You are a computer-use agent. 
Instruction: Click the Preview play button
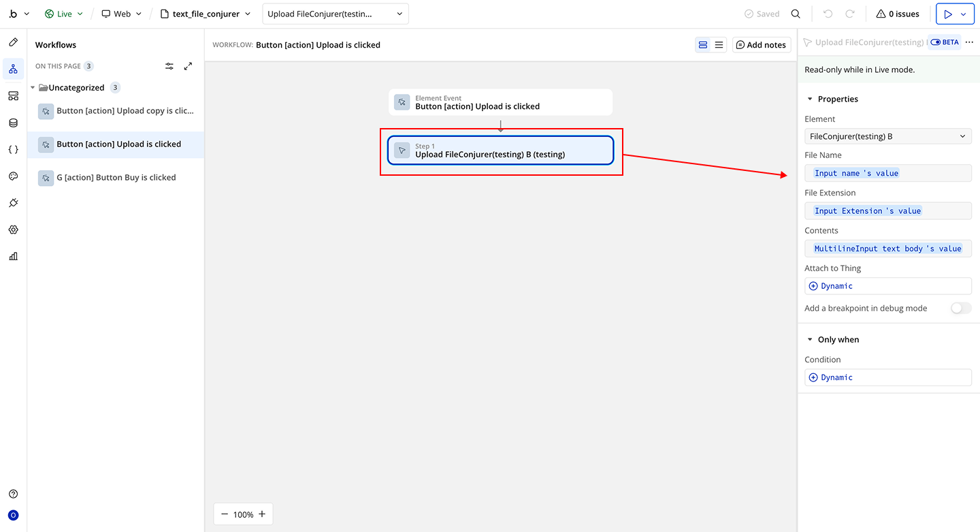pos(947,14)
